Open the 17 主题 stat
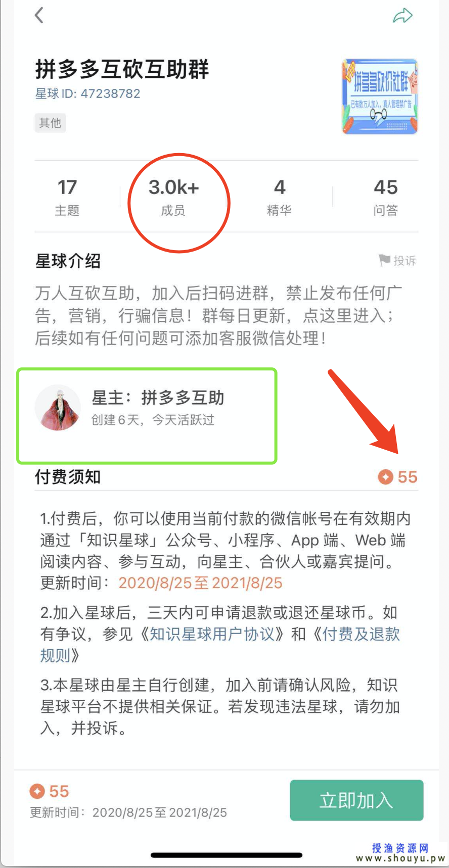The width and height of the screenshot is (449, 868). pyautogui.click(x=67, y=197)
